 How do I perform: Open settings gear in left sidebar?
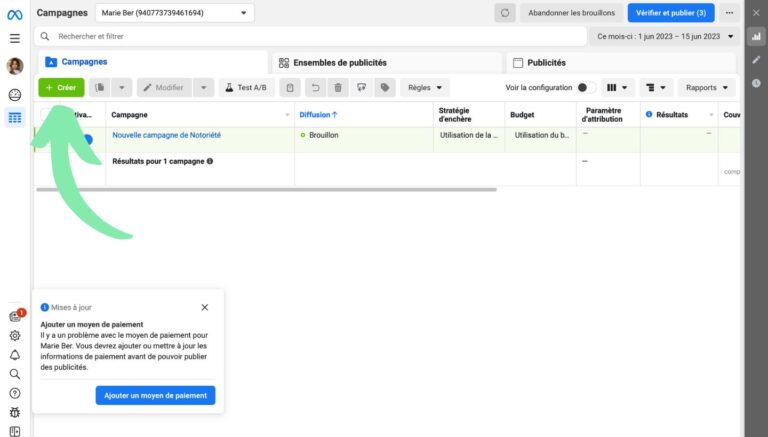(x=15, y=336)
